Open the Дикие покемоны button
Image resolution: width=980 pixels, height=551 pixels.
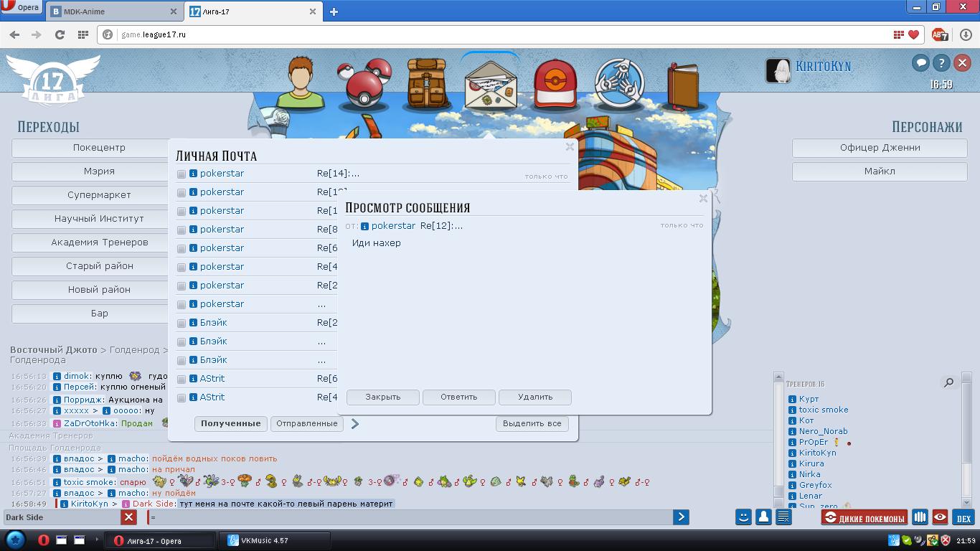point(864,518)
